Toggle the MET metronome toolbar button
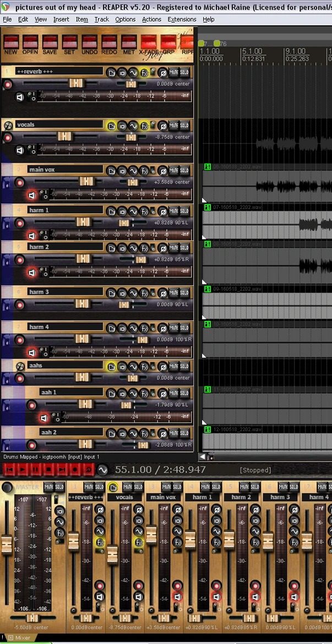 pos(129,45)
